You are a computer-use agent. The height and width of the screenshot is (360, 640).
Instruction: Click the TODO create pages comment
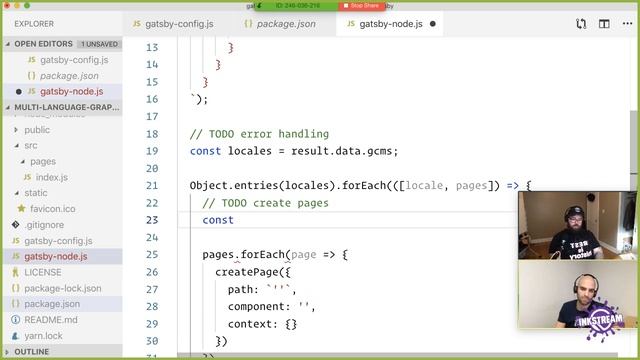pos(265,203)
